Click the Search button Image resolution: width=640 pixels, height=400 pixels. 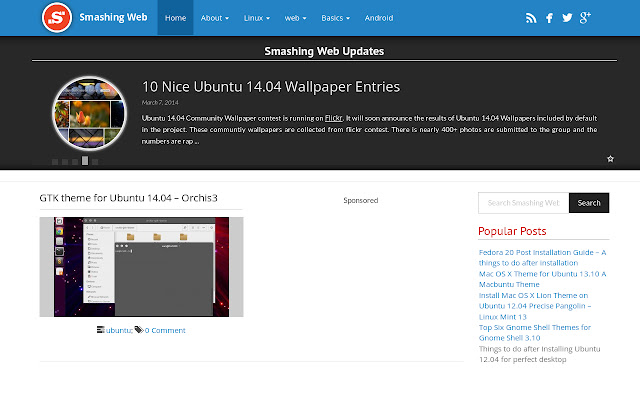[589, 203]
